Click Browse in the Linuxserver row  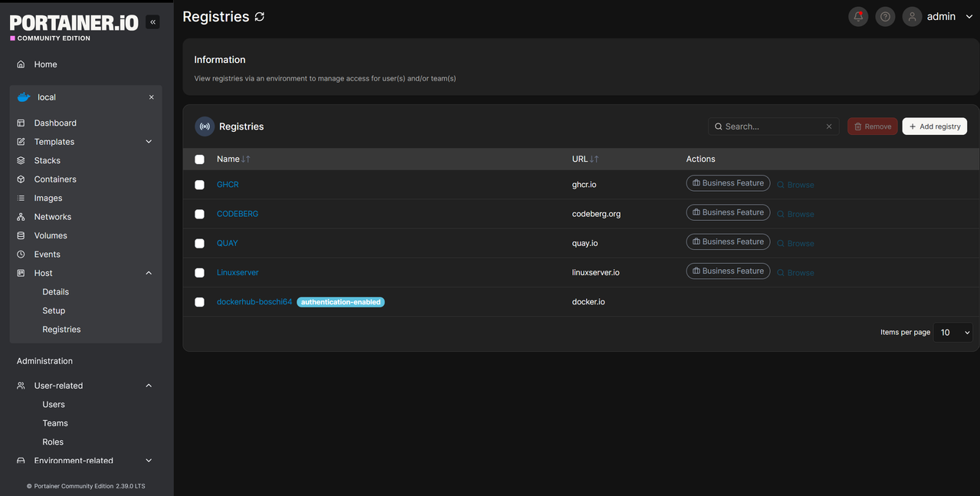click(x=795, y=273)
